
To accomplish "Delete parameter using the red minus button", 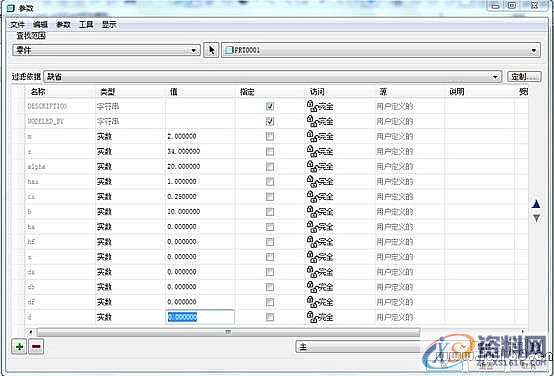I will (36, 347).
